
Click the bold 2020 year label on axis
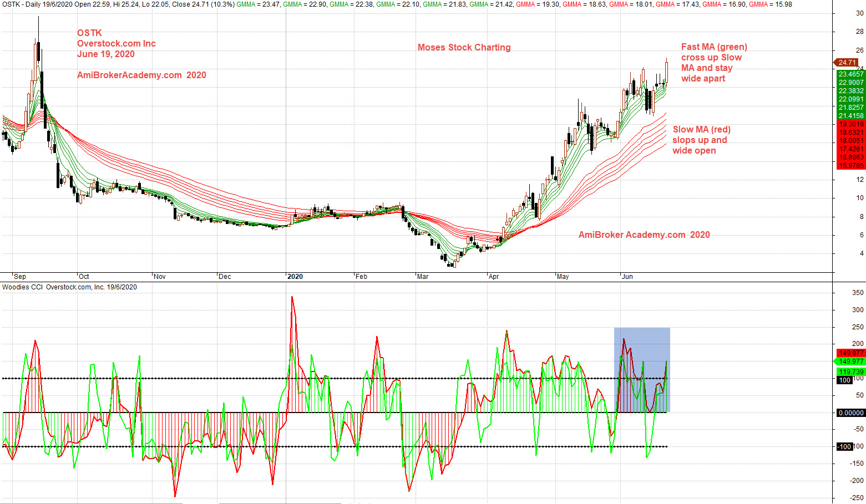click(x=295, y=277)
